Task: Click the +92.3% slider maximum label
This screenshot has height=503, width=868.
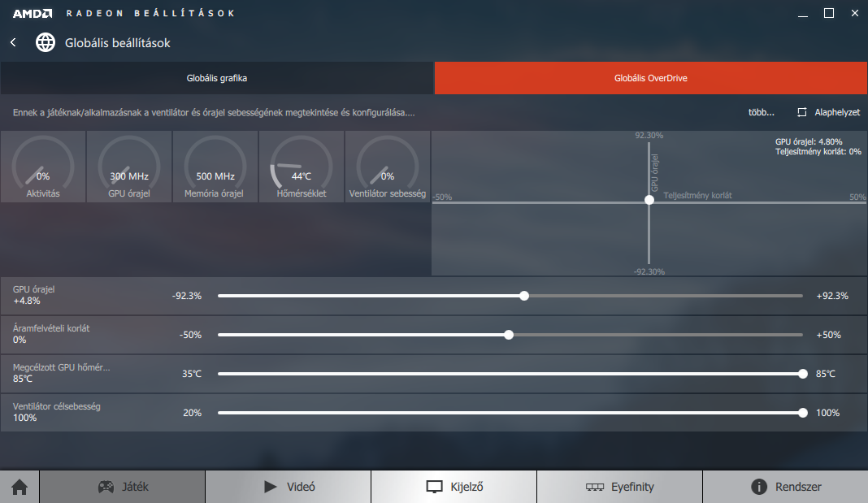Action: (832, 296)
